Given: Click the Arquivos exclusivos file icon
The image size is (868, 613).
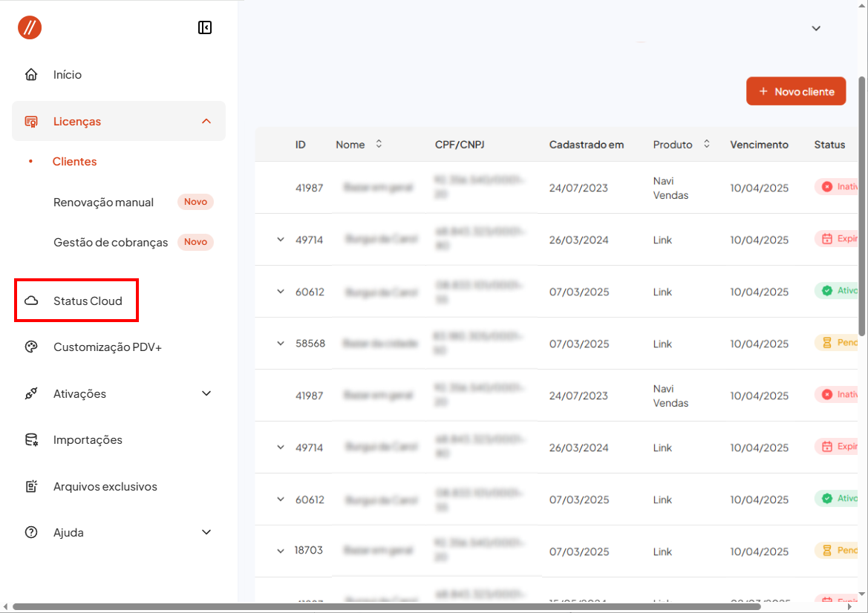Looking at the screenshot, I should [31, 487].
